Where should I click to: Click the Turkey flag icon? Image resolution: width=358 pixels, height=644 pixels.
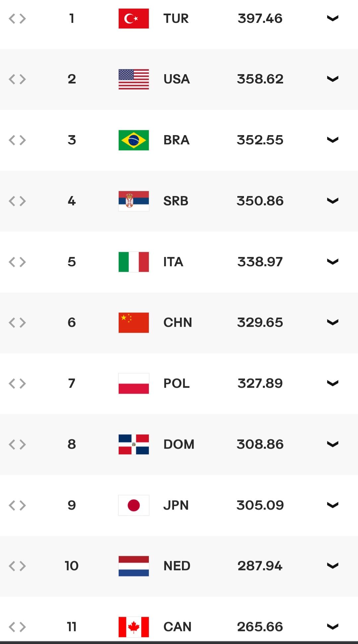tap(134, 19)
